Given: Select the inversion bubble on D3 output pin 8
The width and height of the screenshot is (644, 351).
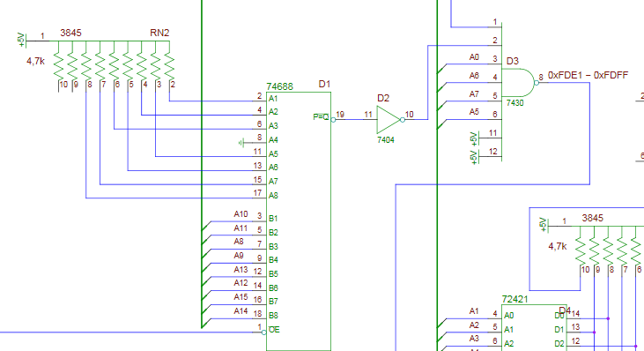Looking at the screenshot, I should pyautogui.click(x=537, y=83).
